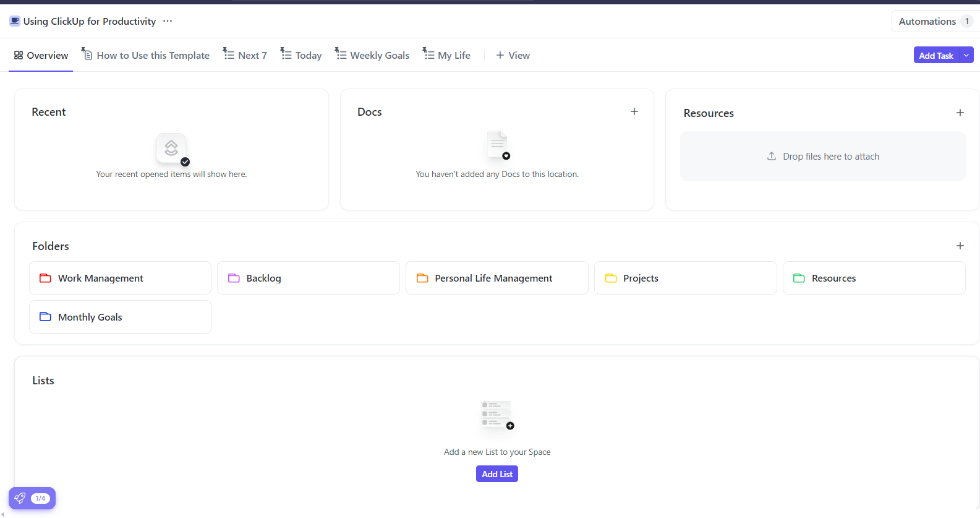Click the orange Personal Life Management folder icon
Image resolution: width=980 pixels, height=518 pixels.
point(422,278)
